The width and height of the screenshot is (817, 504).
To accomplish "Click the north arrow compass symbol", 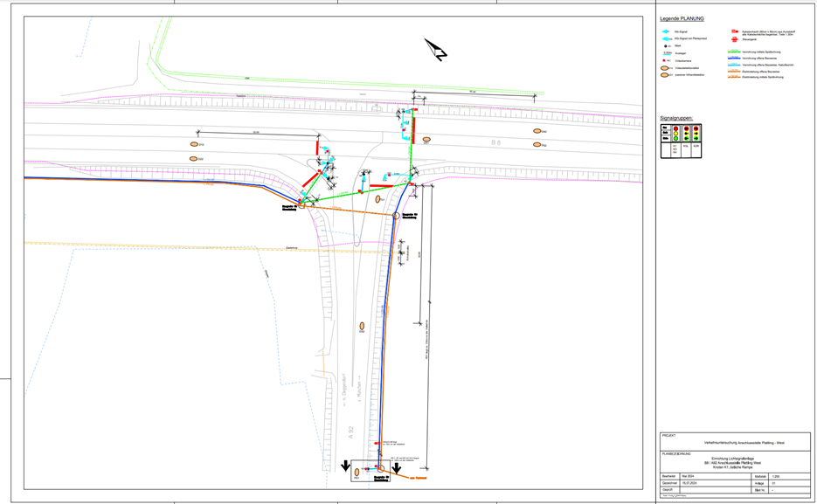I will 436,50.
